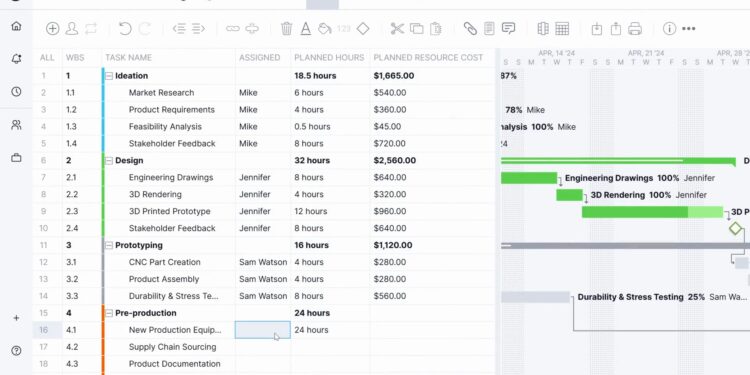
Task: Go to Home in sidebar
Action: 16,26
